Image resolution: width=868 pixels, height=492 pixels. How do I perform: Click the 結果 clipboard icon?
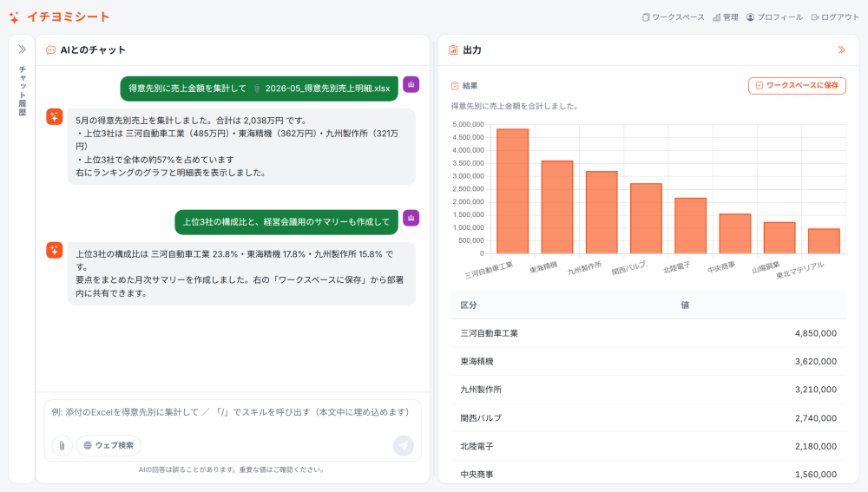[x=455, y=86]
